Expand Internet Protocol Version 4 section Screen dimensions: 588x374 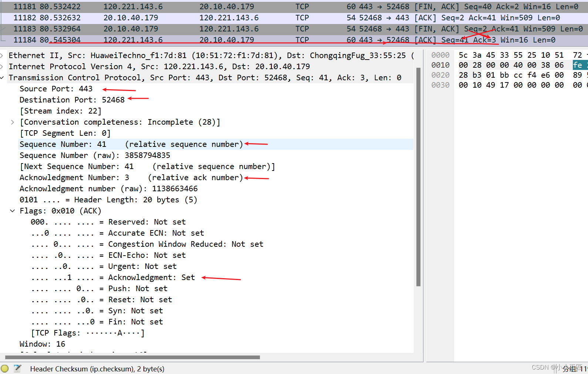pos(2,67)
